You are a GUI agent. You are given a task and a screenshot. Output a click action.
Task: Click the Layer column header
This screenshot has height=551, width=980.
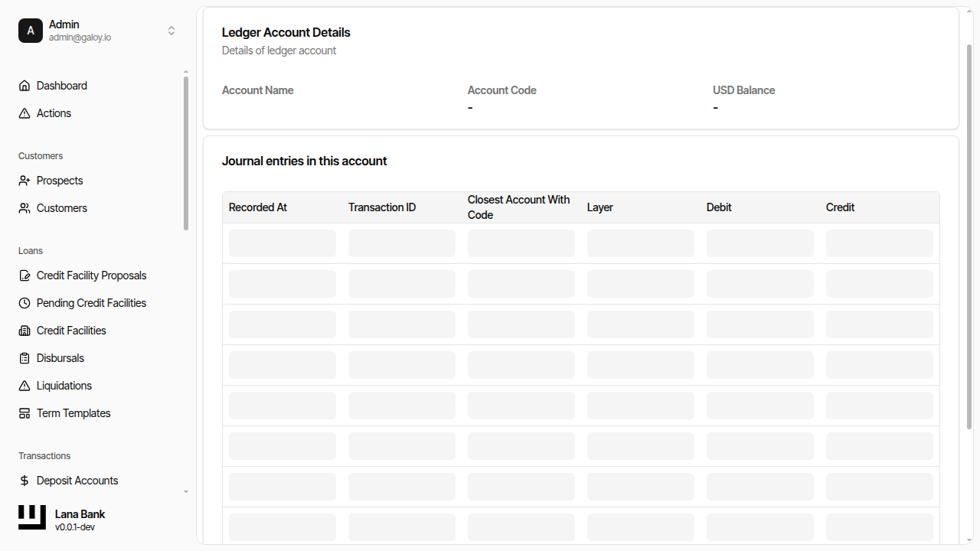600,207
